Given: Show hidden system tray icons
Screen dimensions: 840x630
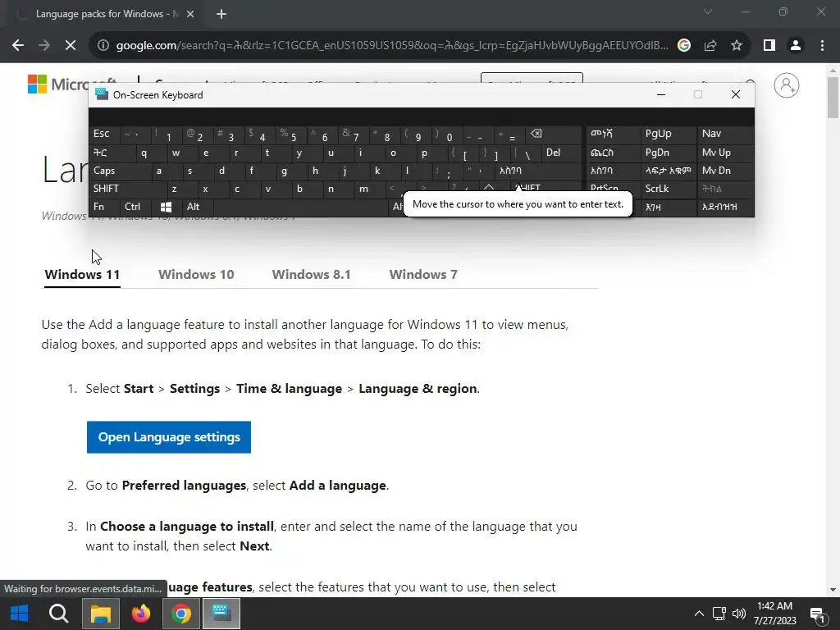Looking at the screenshot, I should (x=699, y=614).
